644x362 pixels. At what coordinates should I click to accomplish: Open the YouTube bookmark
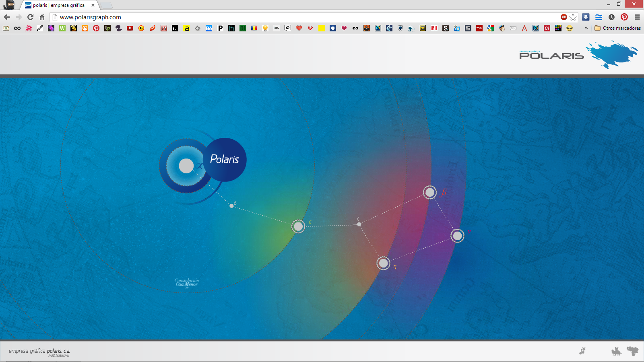click(130, 28)
